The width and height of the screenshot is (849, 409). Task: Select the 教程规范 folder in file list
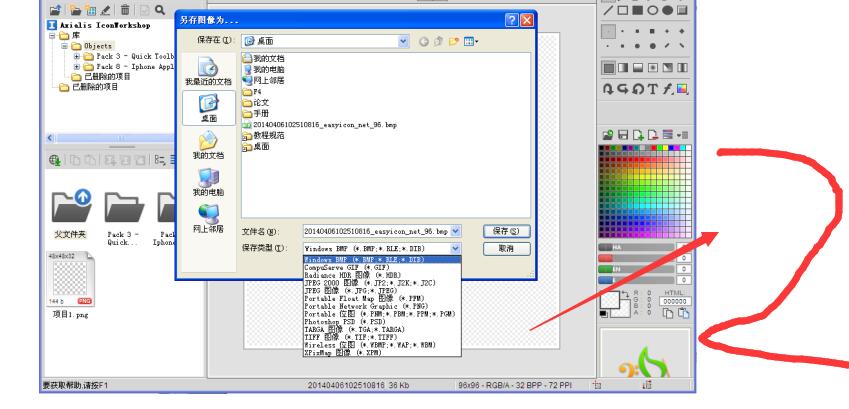click(x=264, y=135)
